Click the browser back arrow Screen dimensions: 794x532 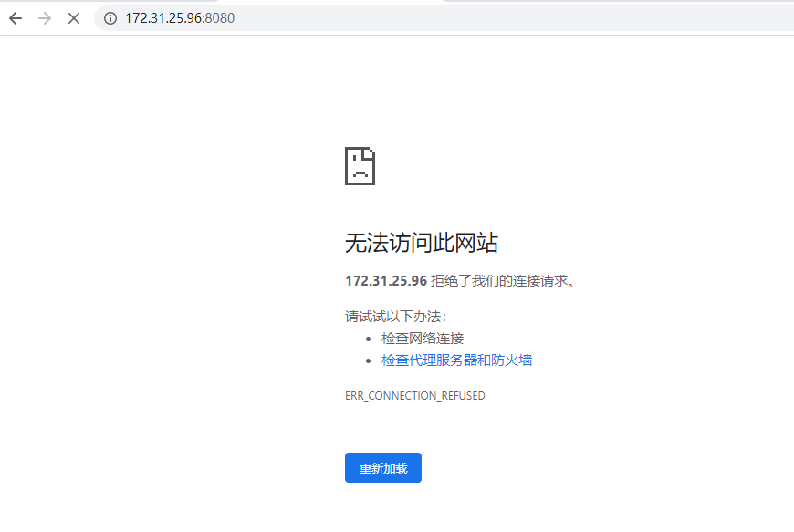tap(16, 18)
